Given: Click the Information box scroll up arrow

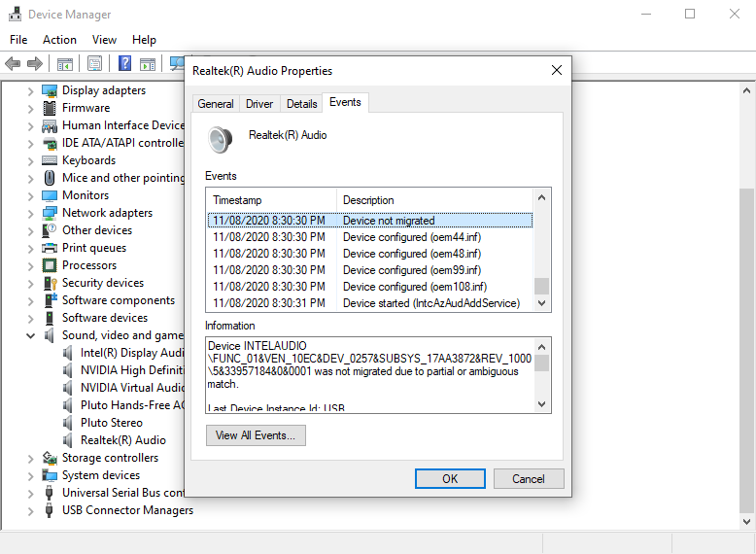Looking at the screenshot, I should pyautogui.click(x=541, y=347).
